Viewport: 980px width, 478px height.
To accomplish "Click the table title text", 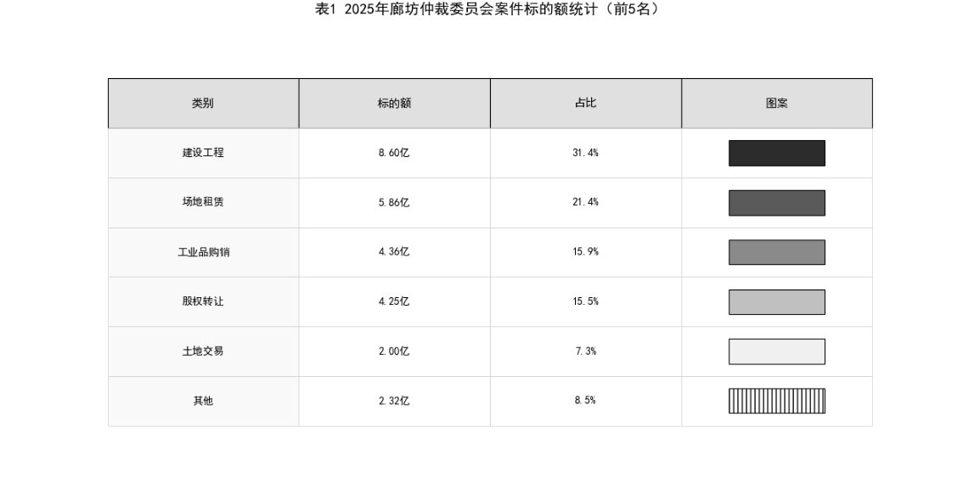I will 487,10.
